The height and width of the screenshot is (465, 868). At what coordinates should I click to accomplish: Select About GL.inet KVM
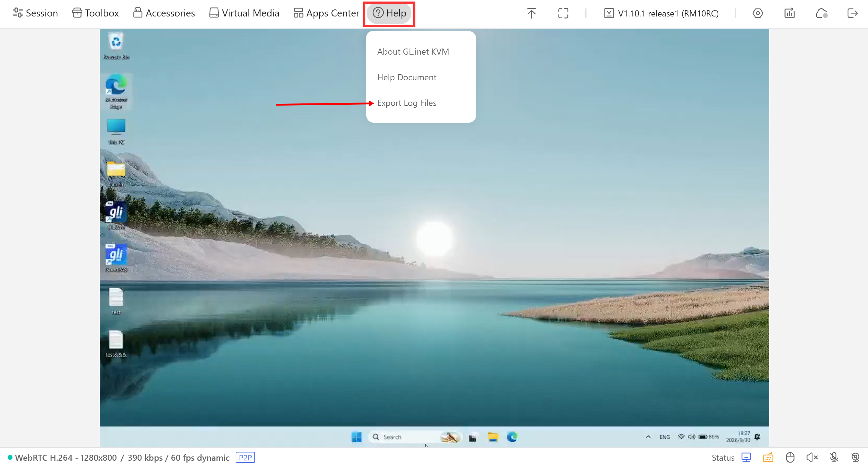(x=413, y=52)
